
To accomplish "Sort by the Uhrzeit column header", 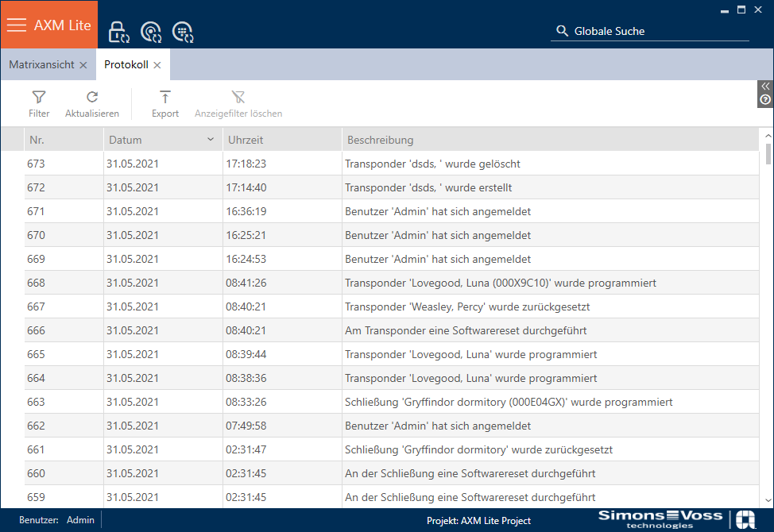I will [282, 140].
